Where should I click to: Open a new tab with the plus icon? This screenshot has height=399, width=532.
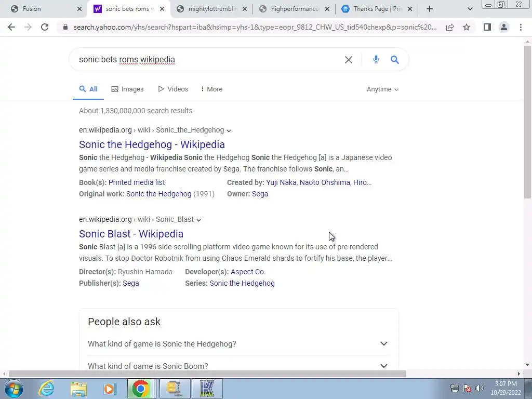430,9
